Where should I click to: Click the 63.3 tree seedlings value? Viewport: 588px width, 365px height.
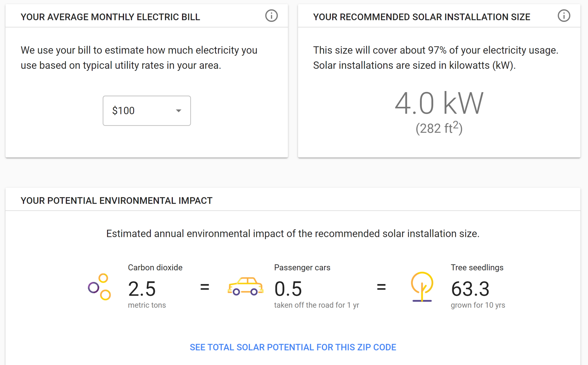pyautogui.click(x=470, y=289)
